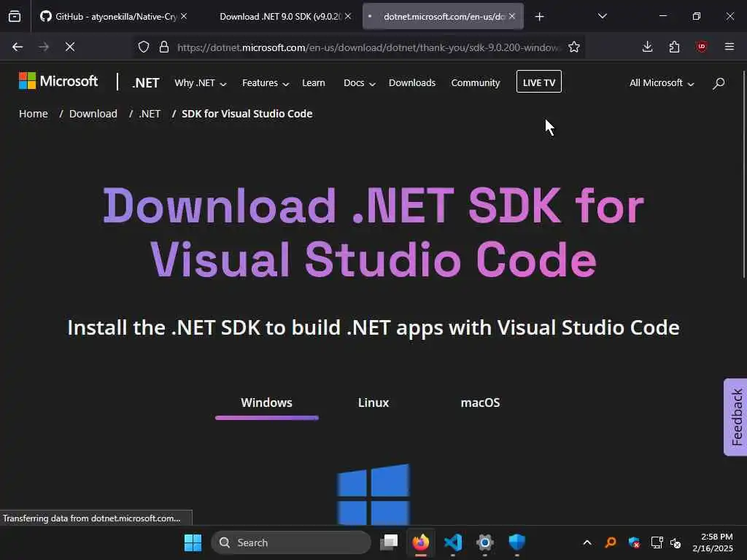Viewport: 747px width, 560px height.
Task: Follow the .NET breadcrumb link
Action: click(150, 114)
